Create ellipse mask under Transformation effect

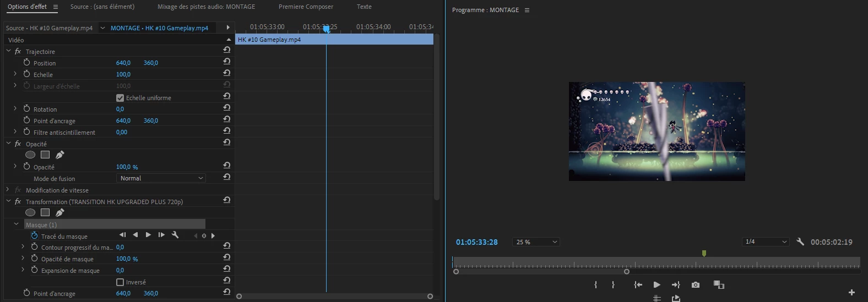tap(30, 212)
